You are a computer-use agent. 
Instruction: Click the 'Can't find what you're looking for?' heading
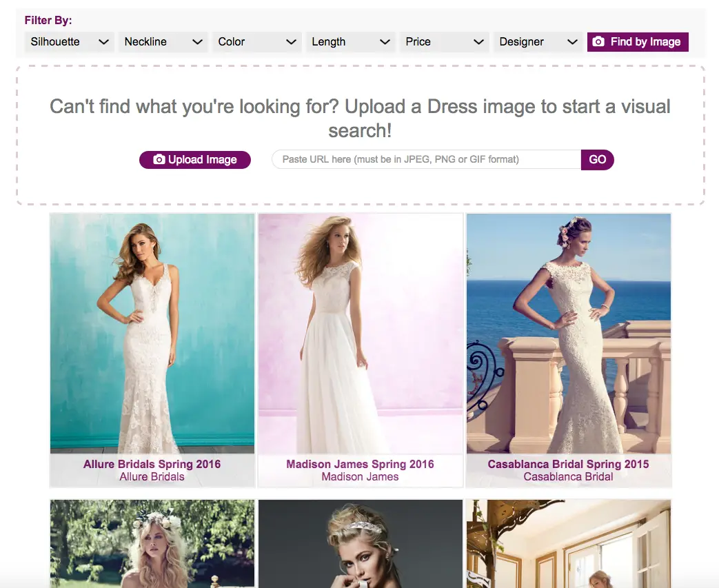pos(360,119)
